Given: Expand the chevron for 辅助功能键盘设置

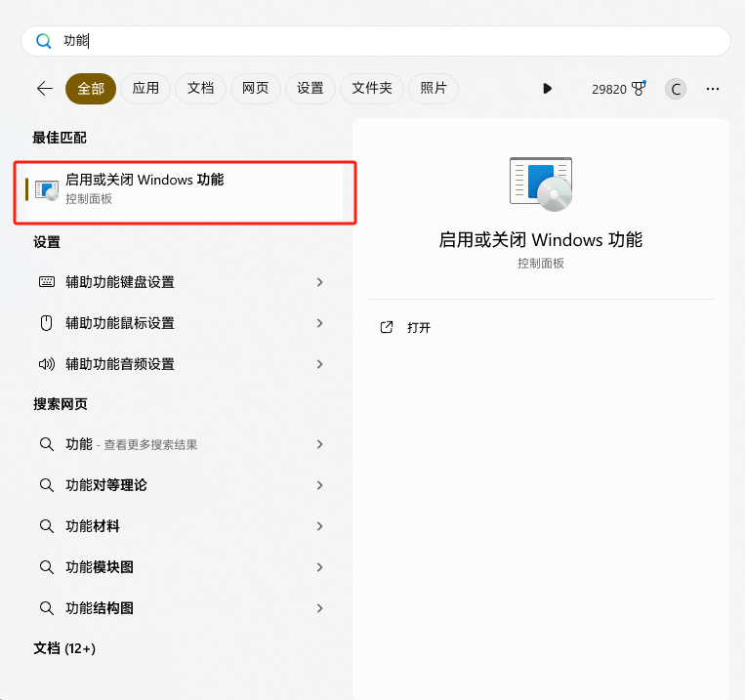Looking at the screenshot, I should [319, 282].
